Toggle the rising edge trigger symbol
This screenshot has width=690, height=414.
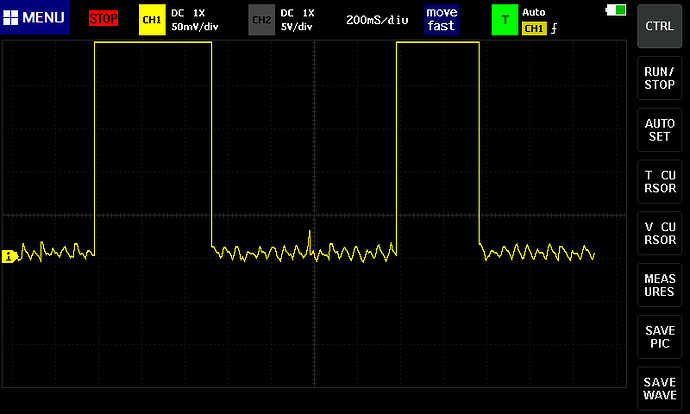[554, 29]
